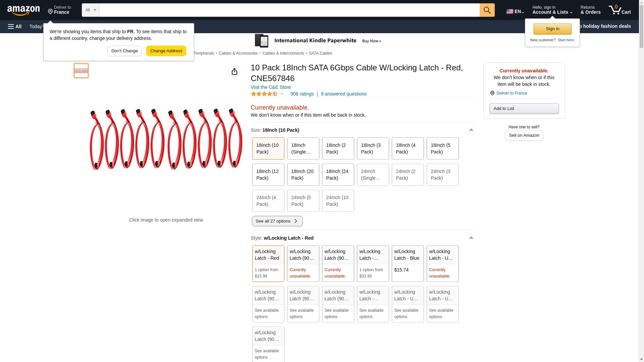Collapse the Size options section
644x362 pixels.
point(471,130)
